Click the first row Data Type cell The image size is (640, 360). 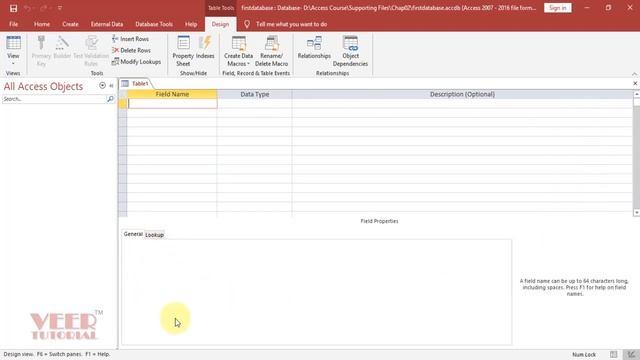click(255, 104)
